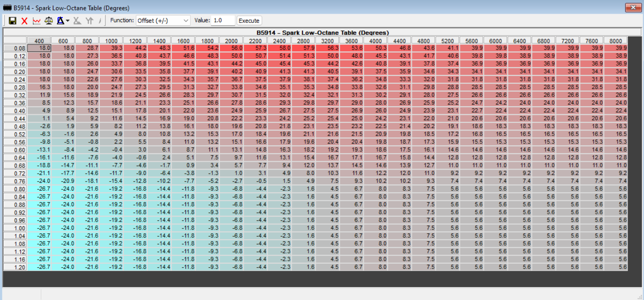The height and width of the screenshot is (300, 644).
Task: Click the balance scales compare icon
Action: coord(48,21)
